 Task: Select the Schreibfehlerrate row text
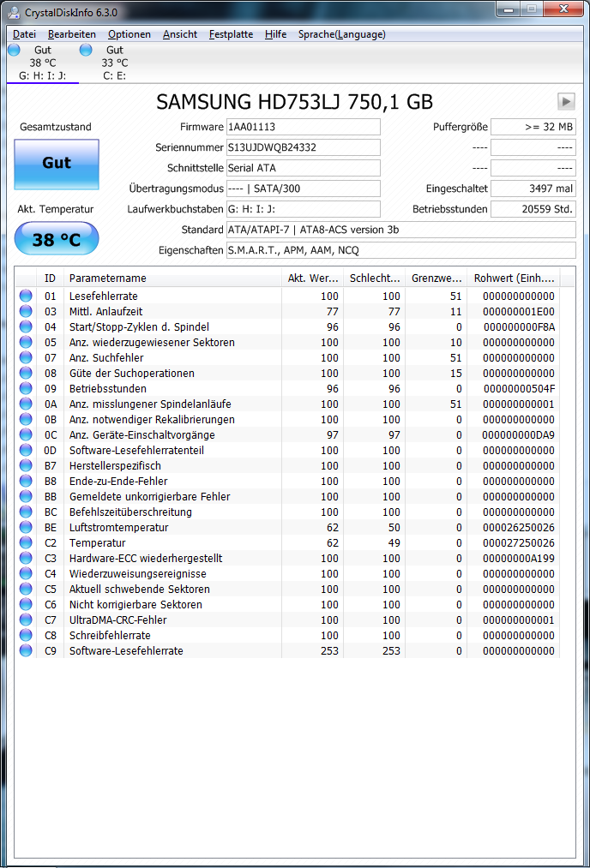110,636
